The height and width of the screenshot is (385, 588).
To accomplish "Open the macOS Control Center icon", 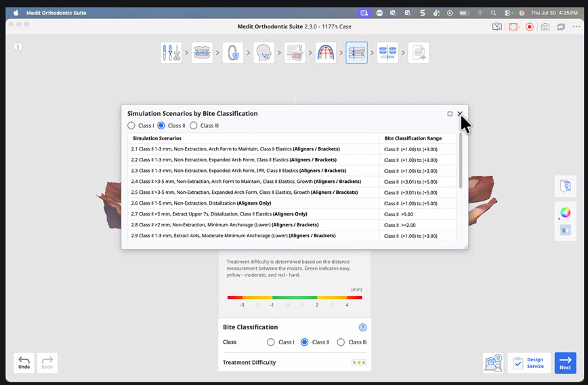I will (508, 13).
